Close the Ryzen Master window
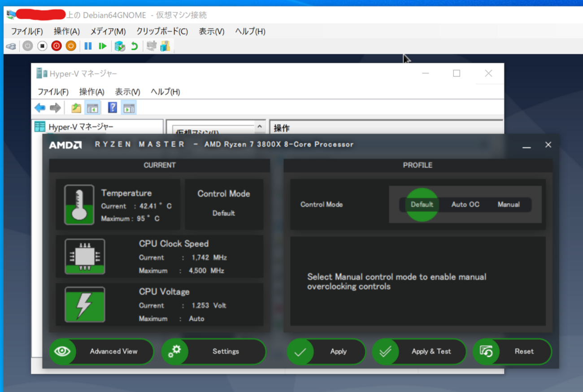This screenshot has width=583, height=392. 548,145
